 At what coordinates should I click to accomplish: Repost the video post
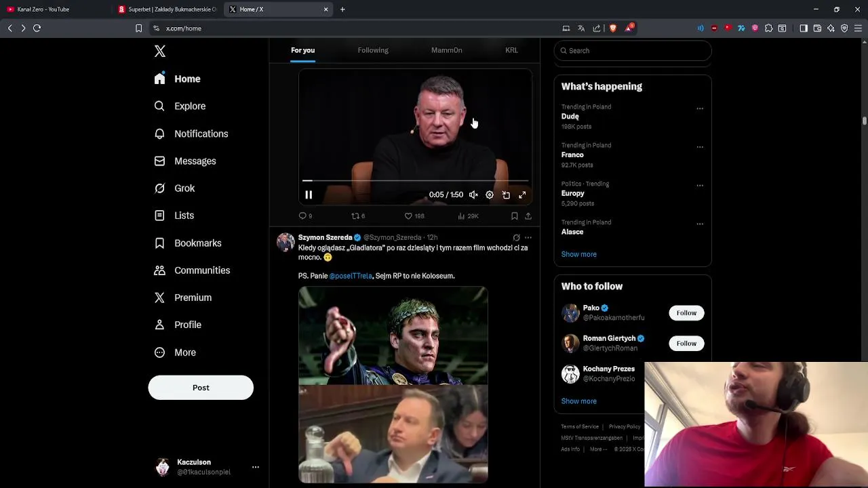(x=357, y=216)
